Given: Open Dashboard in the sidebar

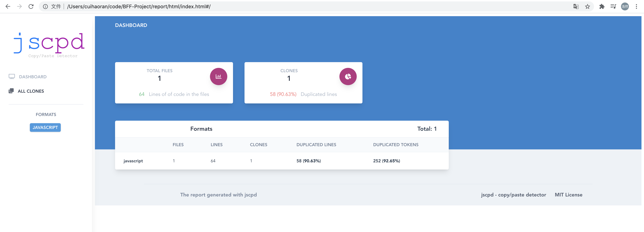Looking at the screenshot, I should (33, 77).
